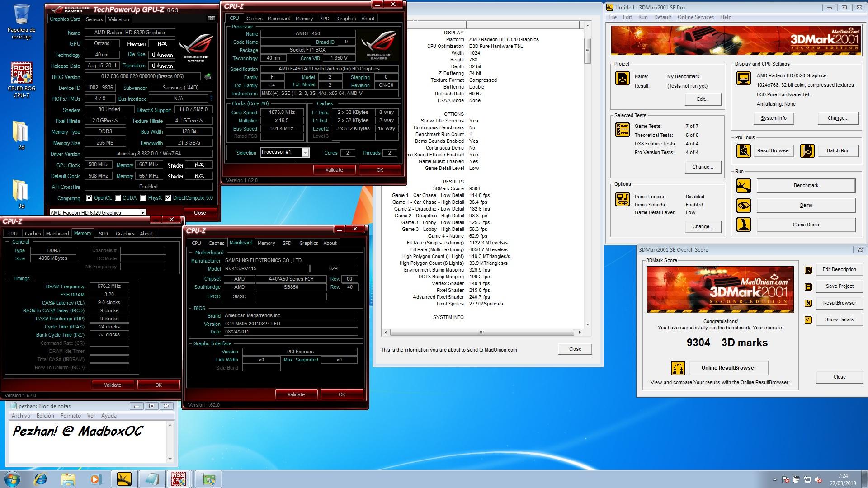Open Windows Explorer from taskbar
The image size is (868, 488).
click(x=68, y=479)
